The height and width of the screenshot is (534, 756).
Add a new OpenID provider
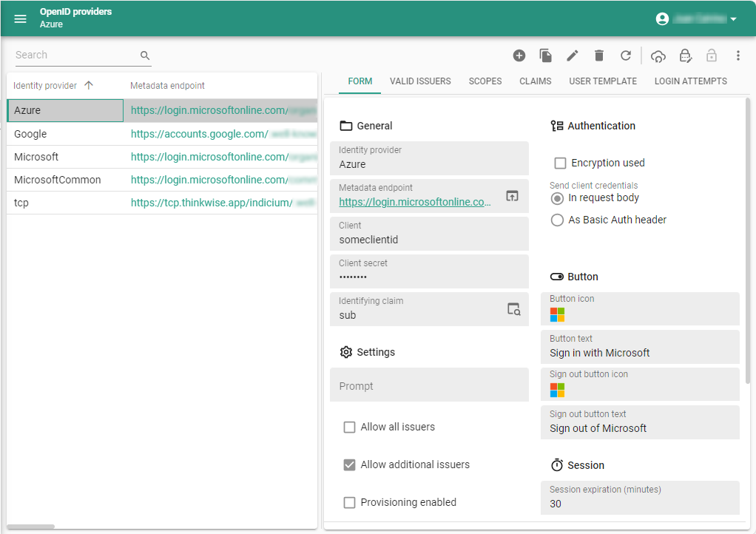point(519,55)
